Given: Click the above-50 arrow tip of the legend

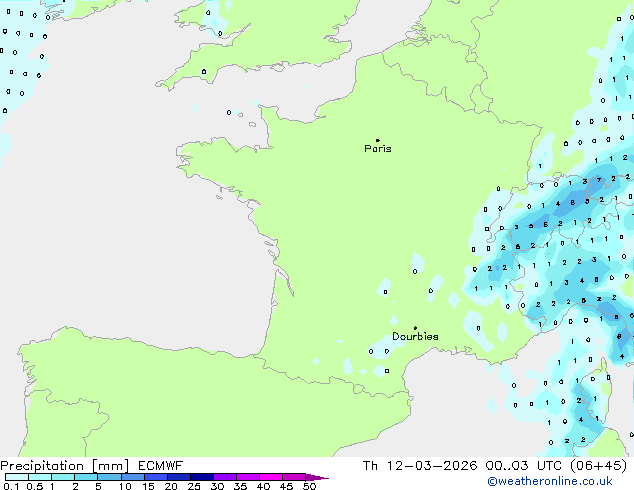Looking at the screenshot, I should point(317,477).
